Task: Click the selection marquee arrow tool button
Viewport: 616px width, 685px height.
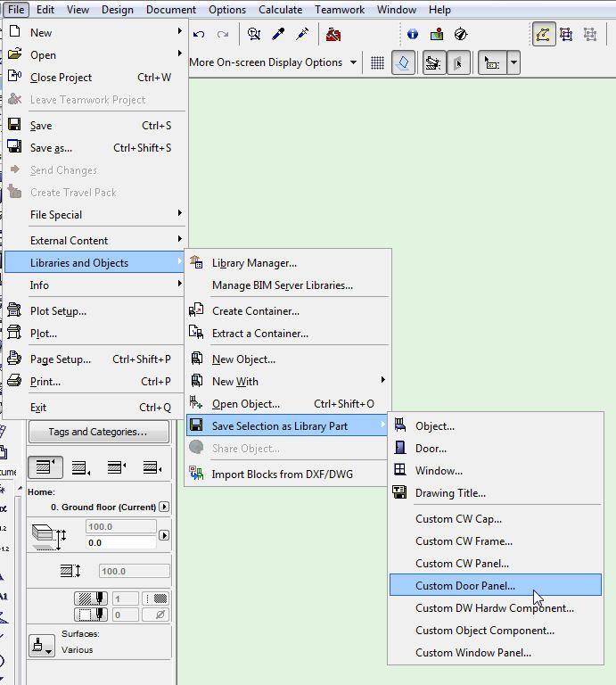Action: 492,63
